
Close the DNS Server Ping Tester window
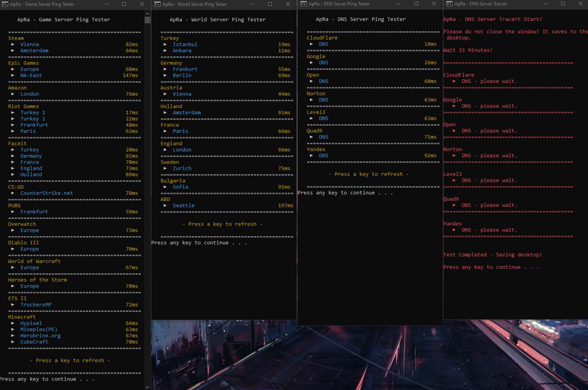click(x=434, y=3)
